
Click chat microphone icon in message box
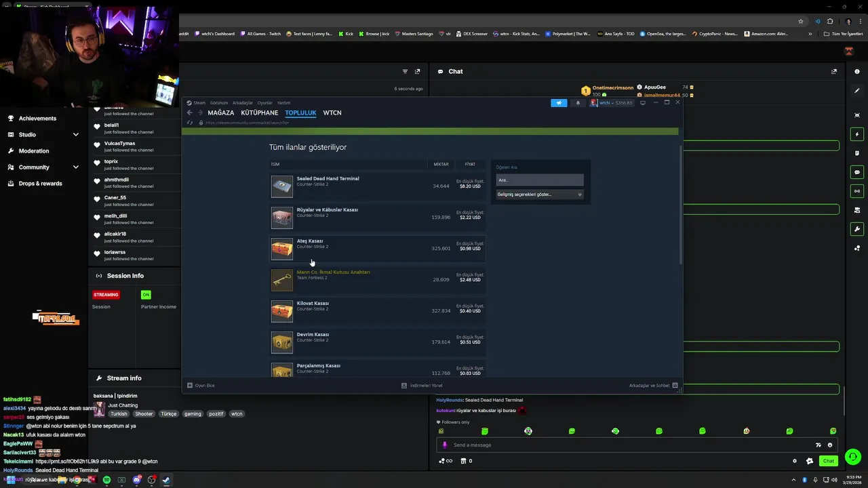[x=445, y=445]
